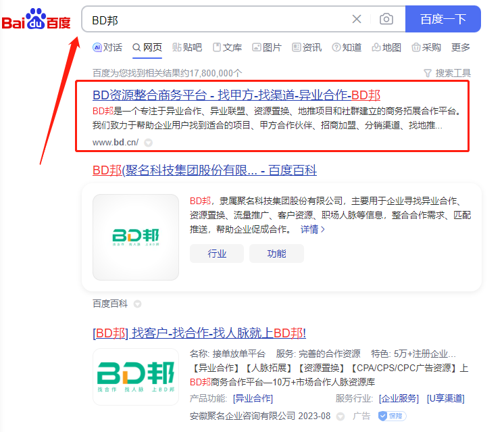This screenshot has height=432, width=504.
Task: Click the 功能 button
Action: pyautogui.click(x=276, y=254)
